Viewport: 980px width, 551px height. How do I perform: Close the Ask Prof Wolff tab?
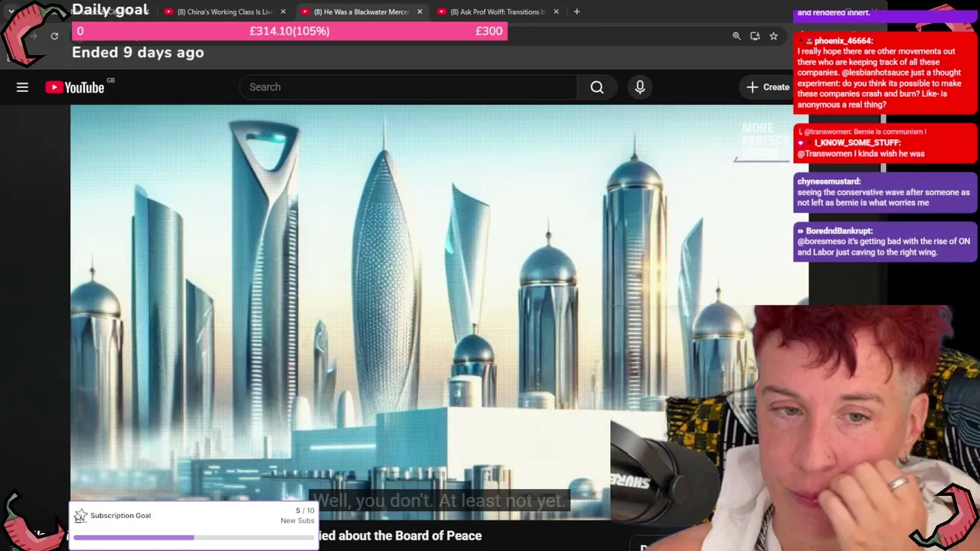556,11
